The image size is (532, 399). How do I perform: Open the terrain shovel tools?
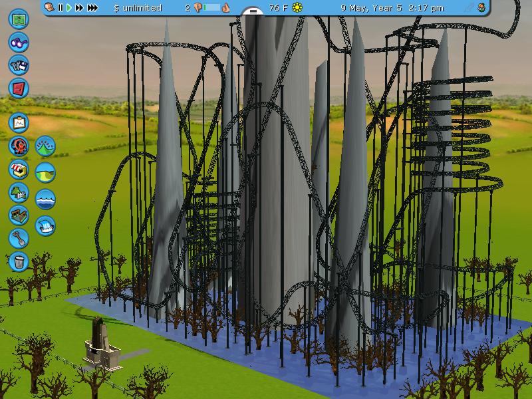(19, 238)
